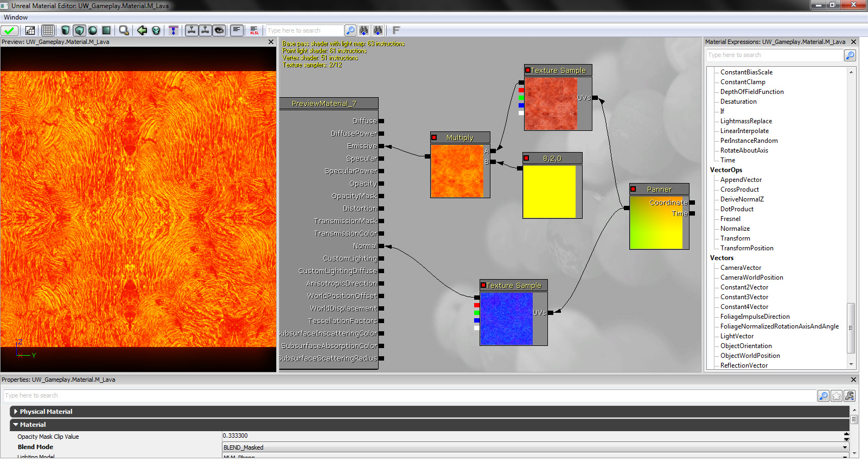Choose Constant3Vector from the expressions list
This screenshot has height=467, width=868.
tap(744, 297)
